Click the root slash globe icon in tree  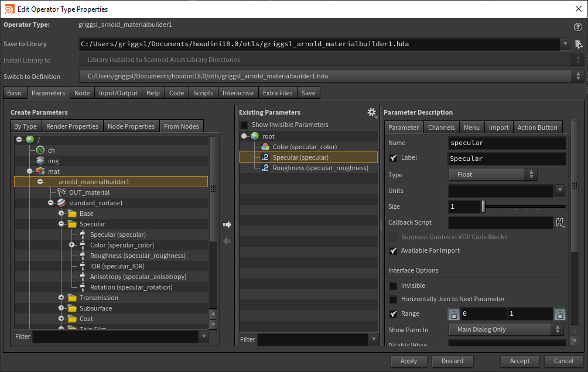[30, 140]
